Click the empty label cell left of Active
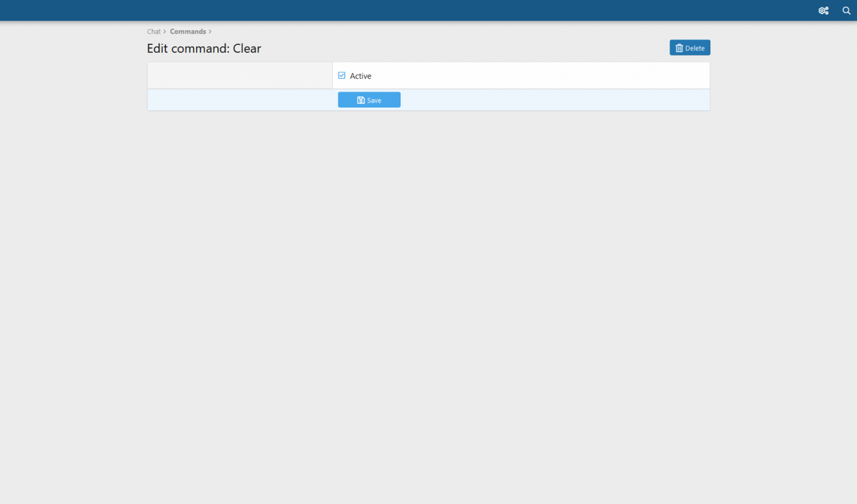Screen dimensions: 857x504 (x=240, y=76)
